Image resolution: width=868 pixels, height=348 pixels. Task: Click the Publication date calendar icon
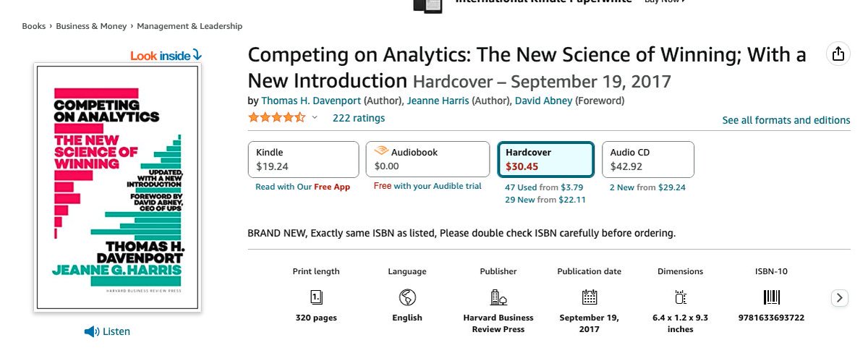pyautogui.click(x=590, y=297)
